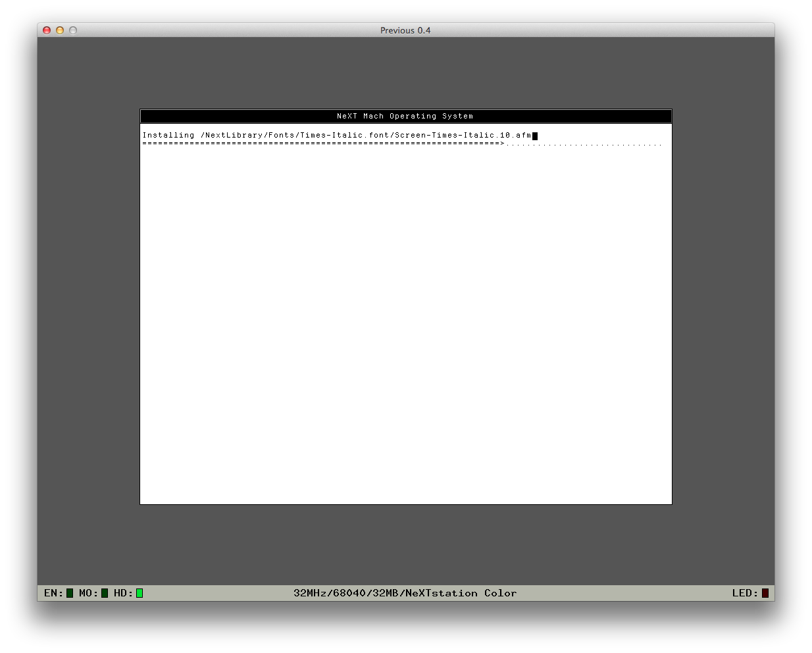The image size is (812, 653).
Task: Click the EN status indicator light
Action: [x=70, y=593]
